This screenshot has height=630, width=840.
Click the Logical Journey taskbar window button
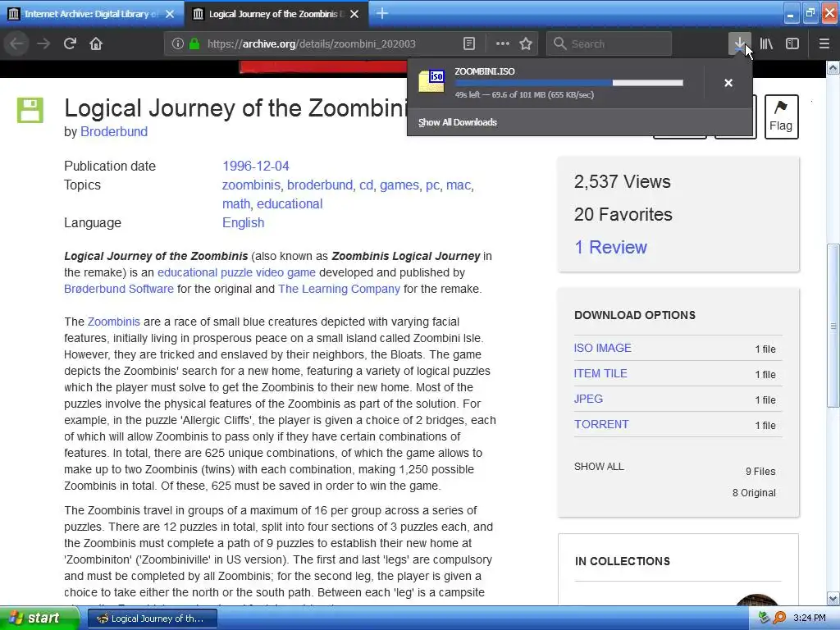(152, 619)
